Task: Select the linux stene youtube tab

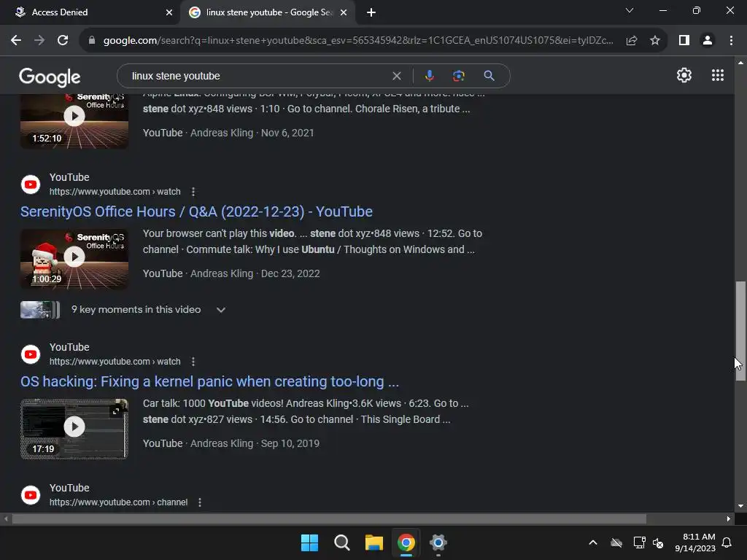Action: click(x=267, y=12)
